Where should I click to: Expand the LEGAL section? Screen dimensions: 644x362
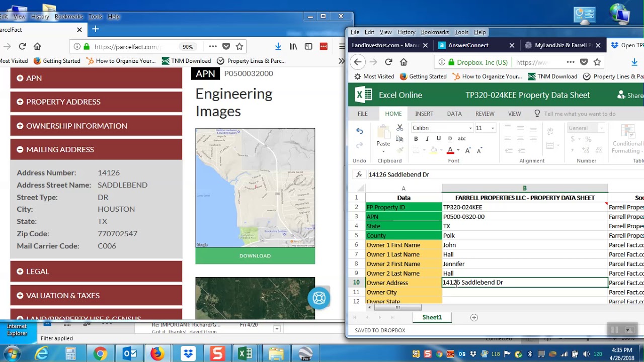[96, 271]
